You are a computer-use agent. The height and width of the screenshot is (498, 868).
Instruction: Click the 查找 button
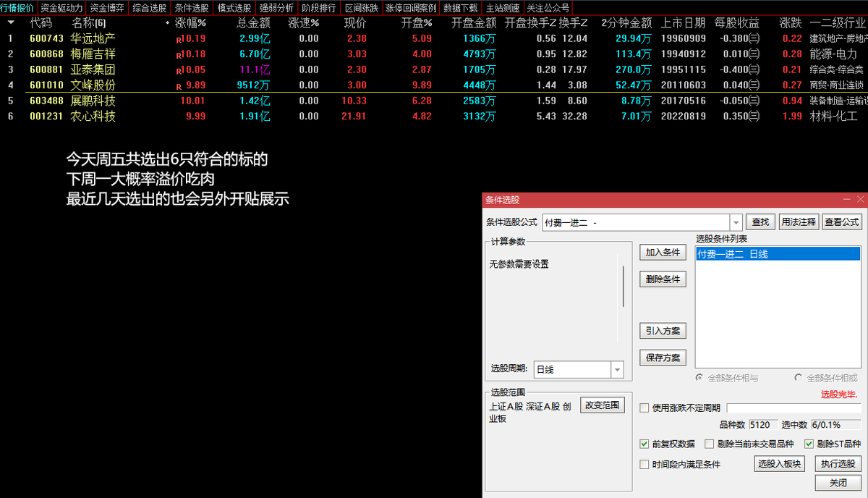(x=760, y=222)
